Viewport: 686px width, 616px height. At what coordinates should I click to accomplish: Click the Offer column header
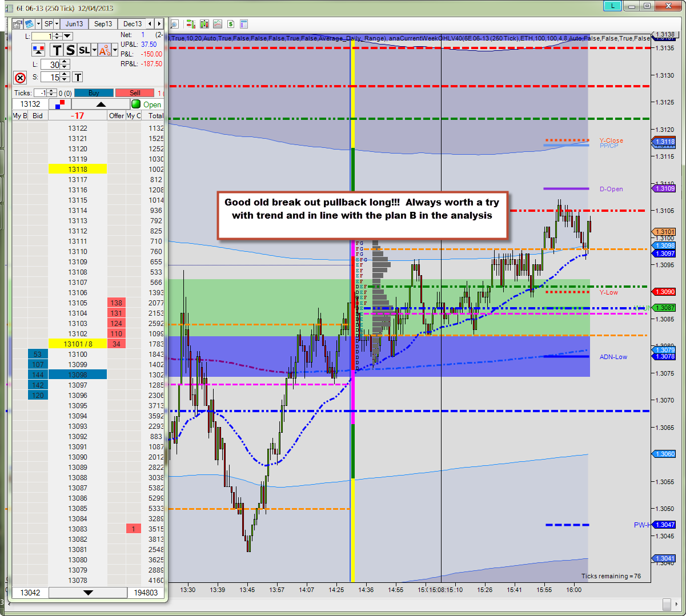[x=117, y=115]
